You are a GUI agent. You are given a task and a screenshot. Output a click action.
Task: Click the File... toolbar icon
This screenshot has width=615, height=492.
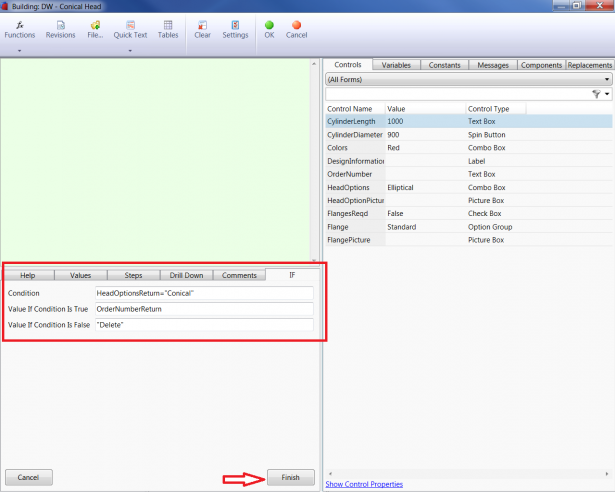click(x=95, y=28)
